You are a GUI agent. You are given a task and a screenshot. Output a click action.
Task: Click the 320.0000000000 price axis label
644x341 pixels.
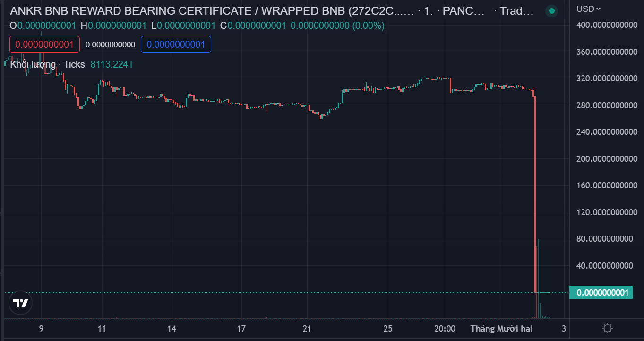pyautogui.click(x=607, y=78)
